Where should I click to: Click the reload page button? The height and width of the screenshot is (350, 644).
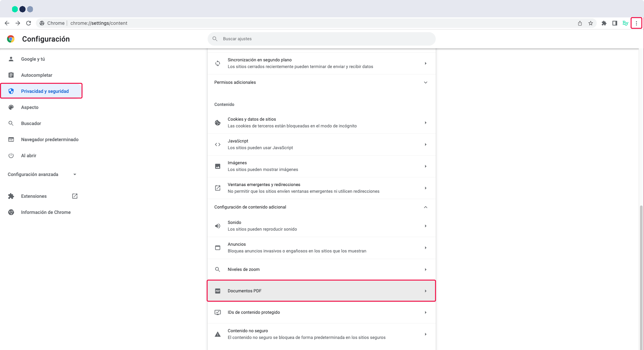[x=29, y=23]
